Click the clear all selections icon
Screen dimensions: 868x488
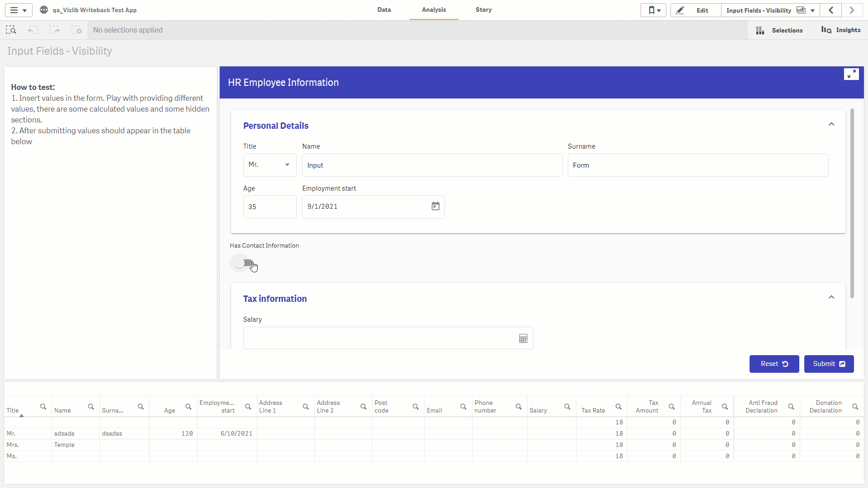76,30
